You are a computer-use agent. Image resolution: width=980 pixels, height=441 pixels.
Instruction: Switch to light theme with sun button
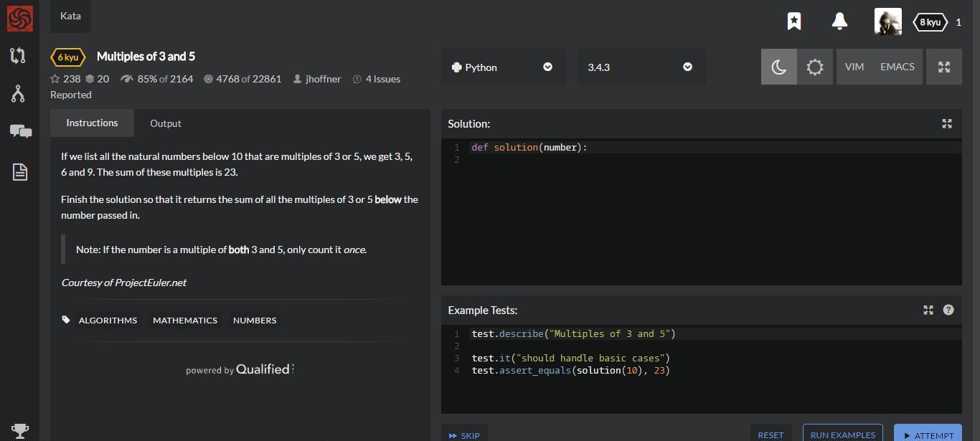click(815, 67)
